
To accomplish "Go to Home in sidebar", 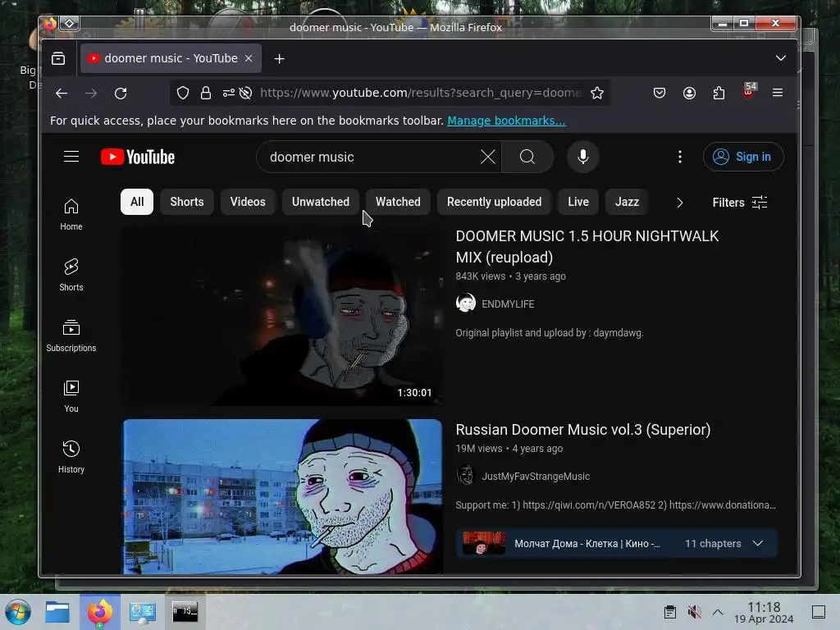I will (71, 214).
